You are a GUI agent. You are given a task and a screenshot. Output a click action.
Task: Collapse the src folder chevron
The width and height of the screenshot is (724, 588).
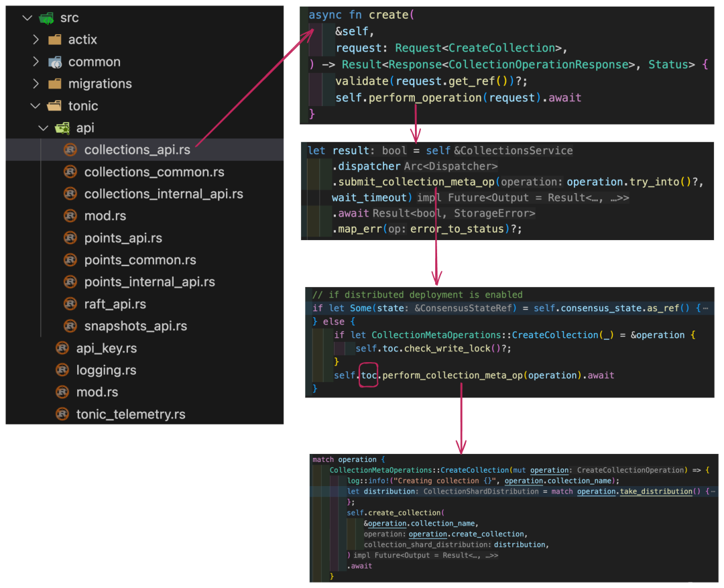click(x=27, y=18)
